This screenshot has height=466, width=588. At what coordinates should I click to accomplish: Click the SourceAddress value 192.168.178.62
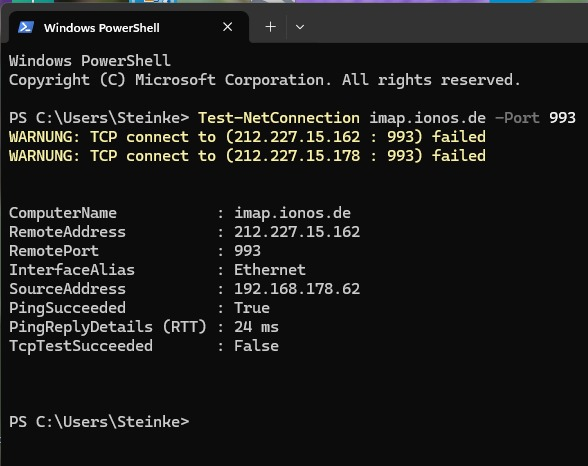point(297,289)
